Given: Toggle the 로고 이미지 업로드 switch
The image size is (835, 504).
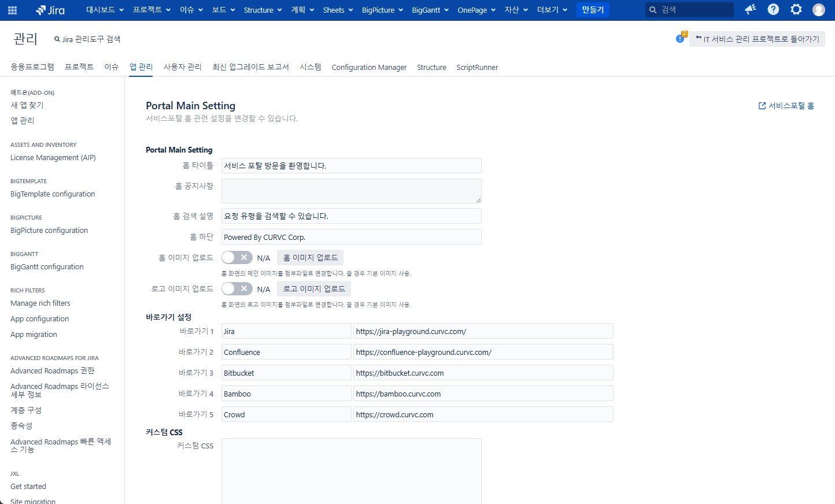Looking at the screenshot, I should 237,288.
